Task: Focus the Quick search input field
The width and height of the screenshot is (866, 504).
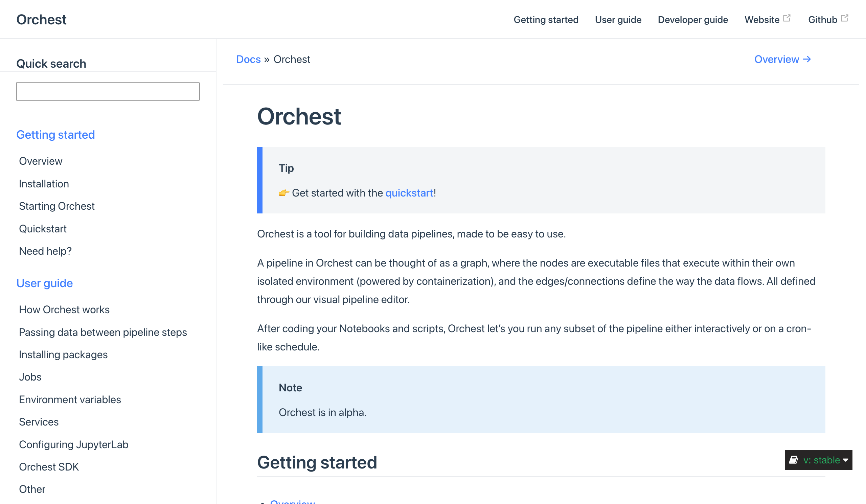Action: [x=108, y=91]
